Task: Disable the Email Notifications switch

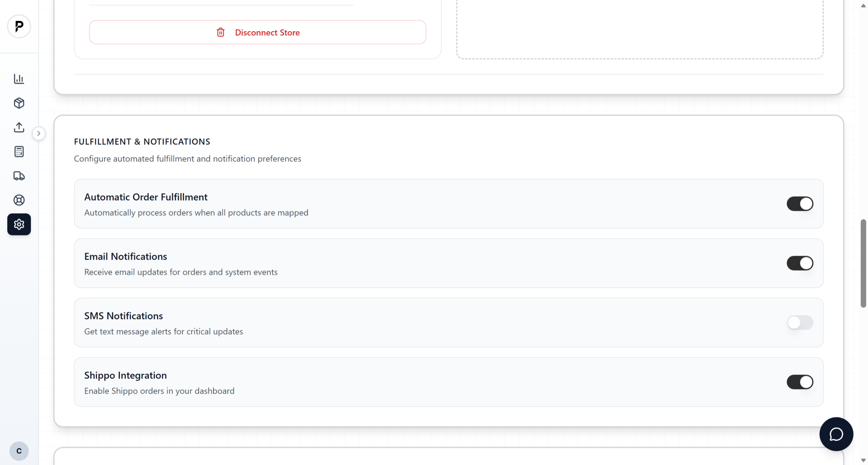Action: pyautogui.click(x=800, y=263)
